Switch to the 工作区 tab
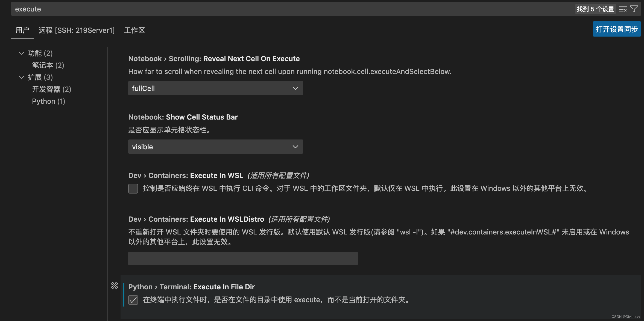Image resolution: width=644 pixels, height=321 pixels. 134,30
